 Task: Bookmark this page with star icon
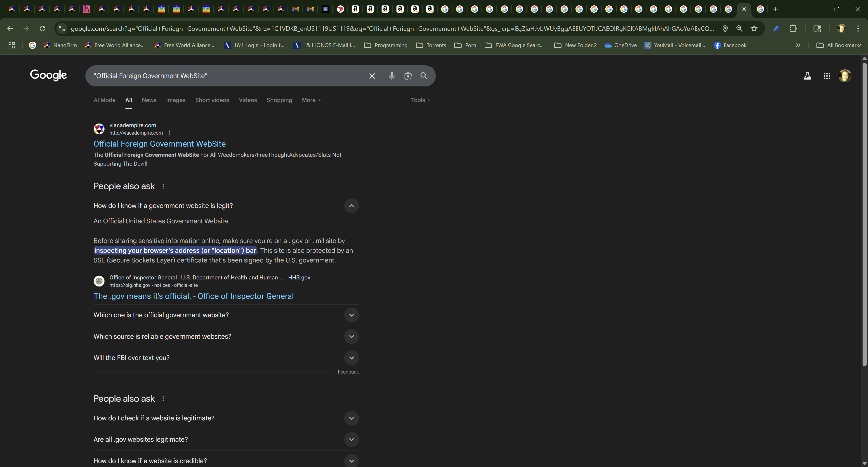754,29
